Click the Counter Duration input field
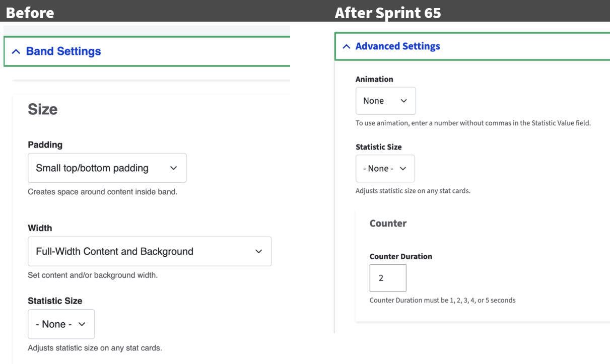This screenshot has height=364, width=610. click(388, 278)
